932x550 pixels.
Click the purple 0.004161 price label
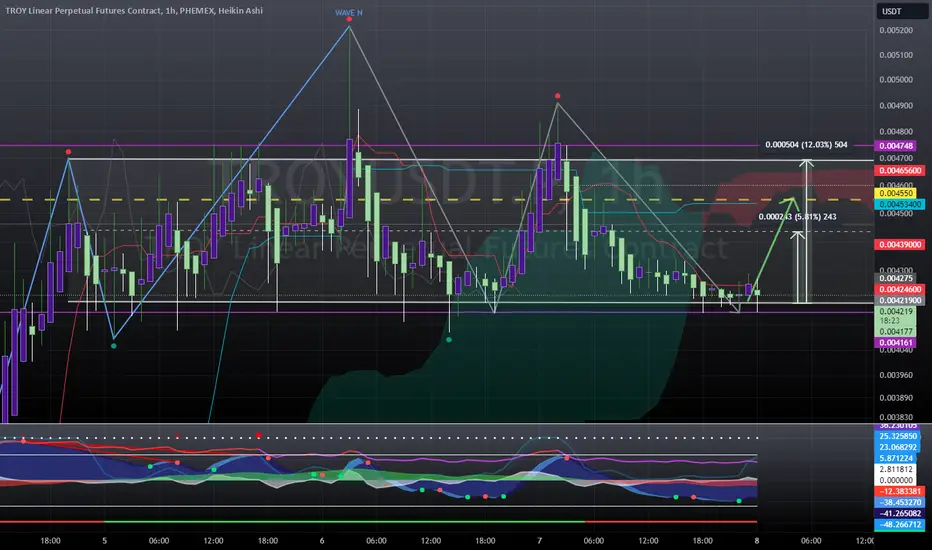tap(896, 342)
